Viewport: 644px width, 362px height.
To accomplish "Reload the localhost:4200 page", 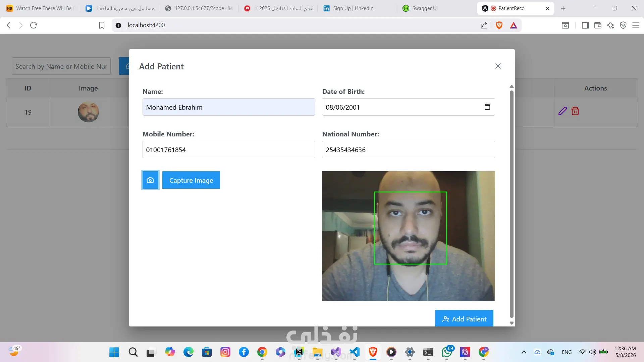I will coord(34,25).
